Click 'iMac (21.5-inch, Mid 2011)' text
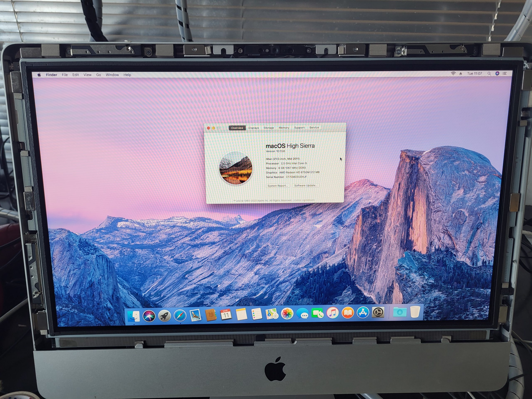 pyautogui.click(x=283, y=159)
